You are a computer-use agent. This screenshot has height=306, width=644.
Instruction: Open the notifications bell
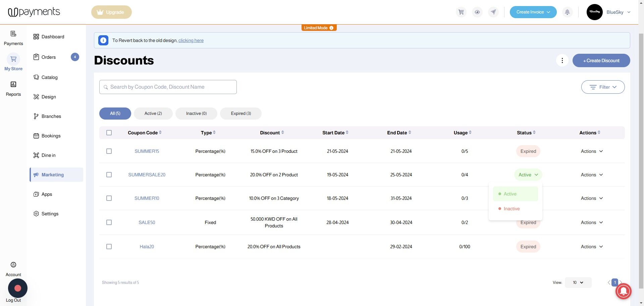[x=567, y=12]
